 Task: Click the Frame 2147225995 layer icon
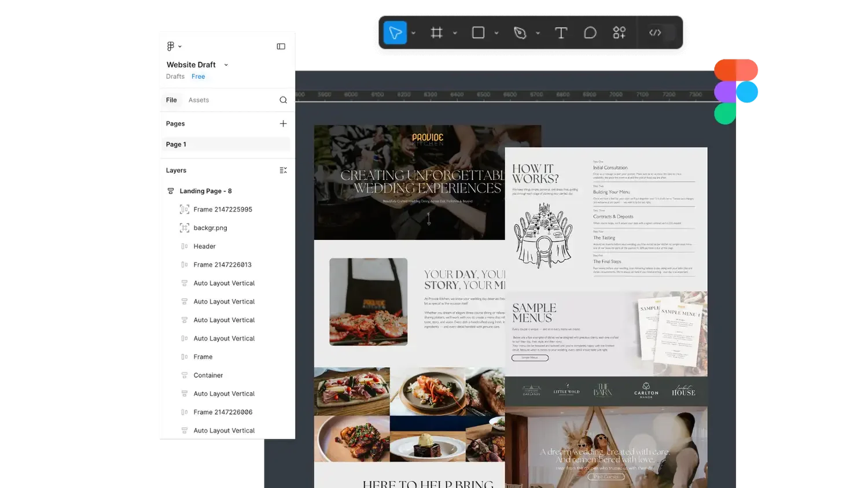(x=185, y=209)
